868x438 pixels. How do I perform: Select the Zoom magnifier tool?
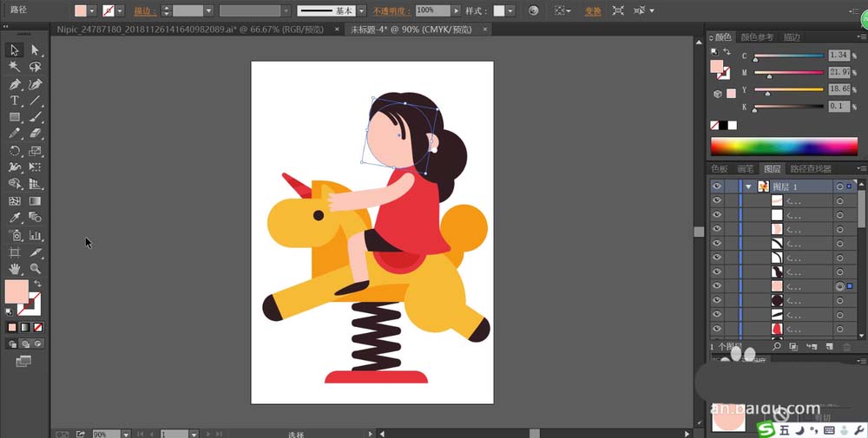coord(36,269)
